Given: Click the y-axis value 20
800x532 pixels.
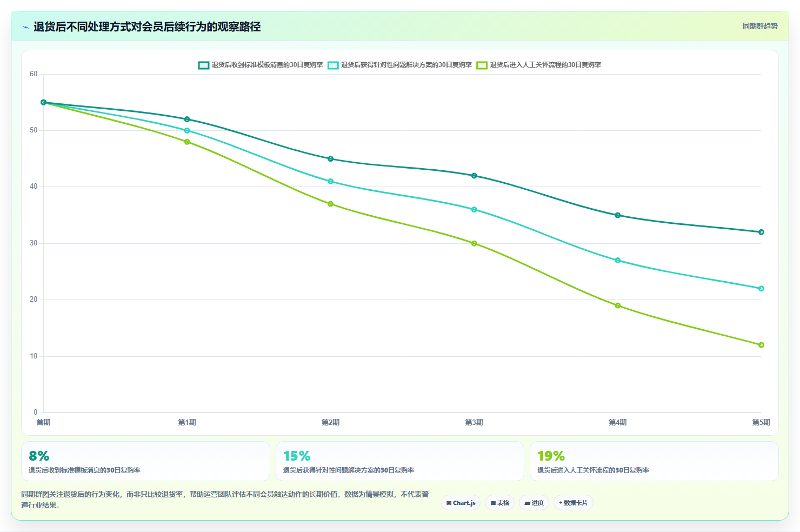Looking at the screenshot, I should (x=34, y=300).
